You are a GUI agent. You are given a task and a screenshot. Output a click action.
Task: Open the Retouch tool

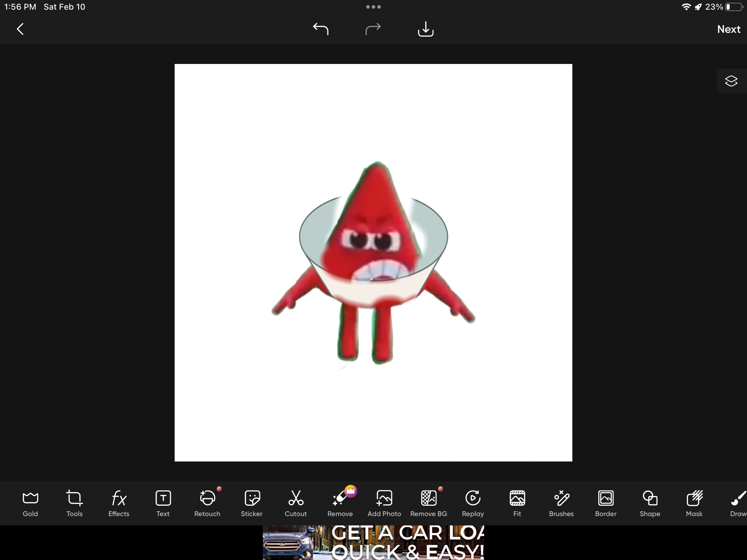207,503
